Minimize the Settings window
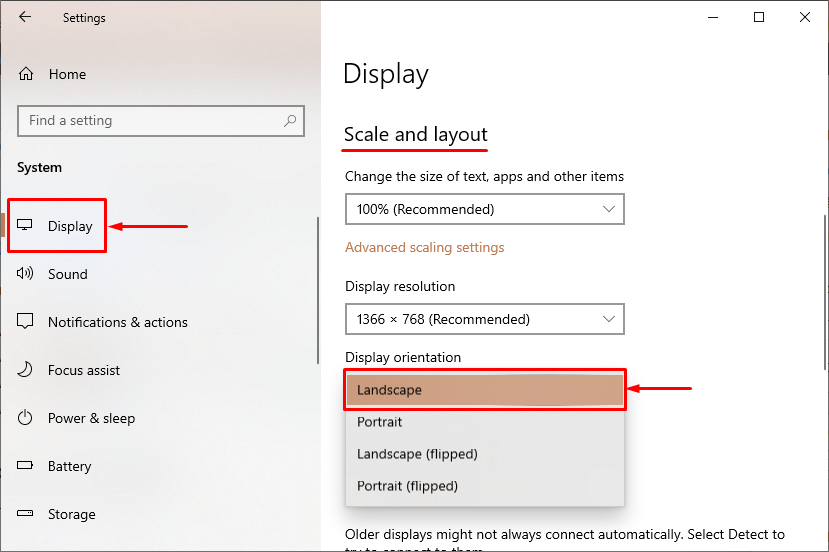Image resolution: width=829 pixels, height=552 pixels. [x=713, y=17]
